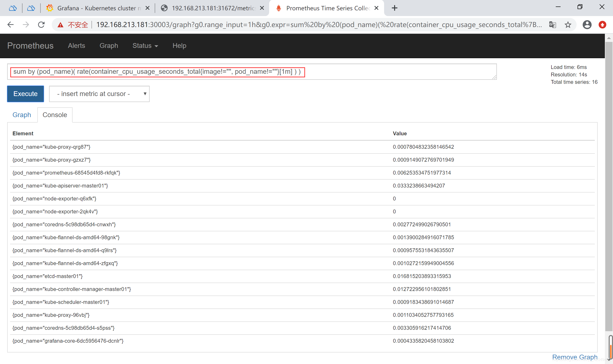The width and height of the screenshot is (613, 364).
Task: Bookmark this page with star icon
Action: pos(568,24)
